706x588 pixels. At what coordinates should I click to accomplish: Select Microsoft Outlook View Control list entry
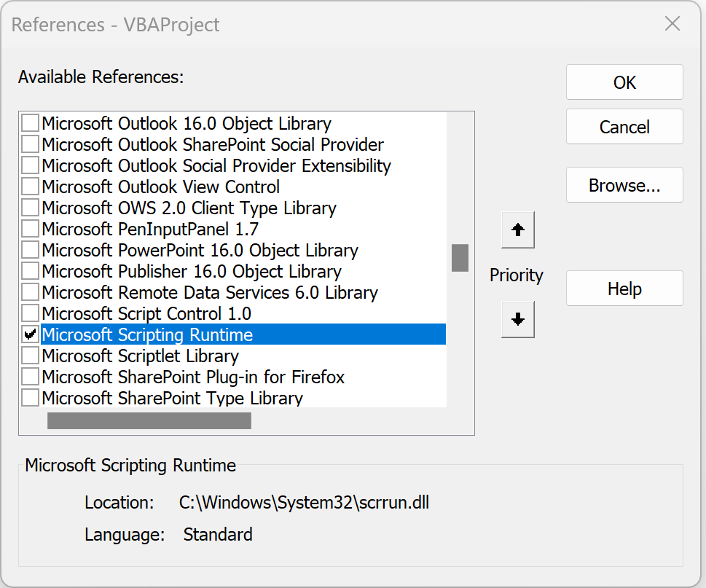[160, 187]
